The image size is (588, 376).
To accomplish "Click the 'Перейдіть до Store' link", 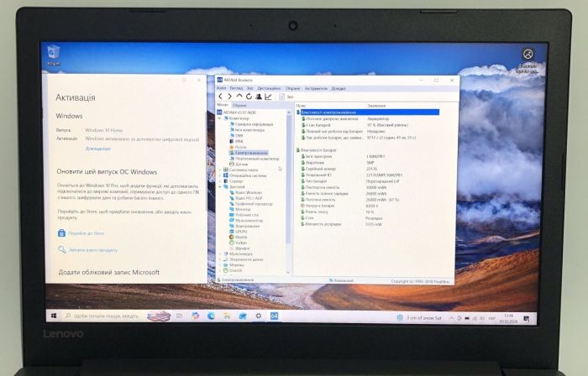I will click(x=86, y=233).
